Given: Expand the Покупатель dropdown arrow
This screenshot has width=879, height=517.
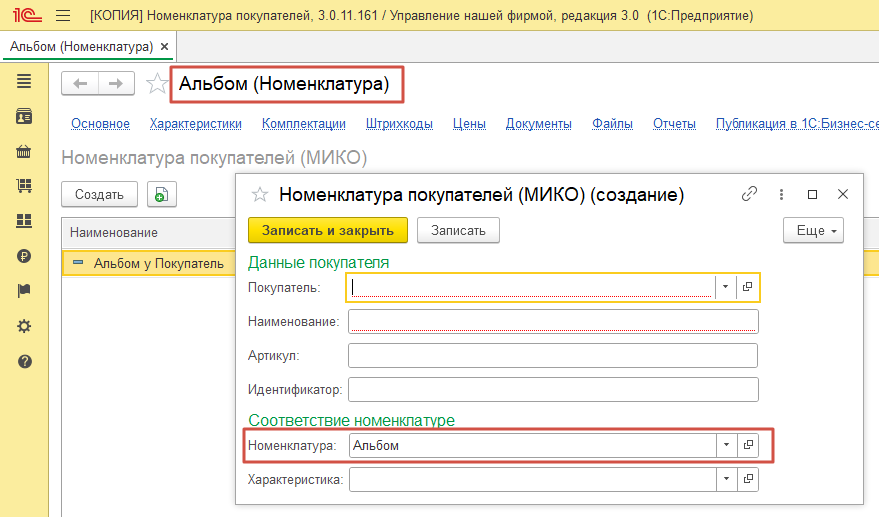Looking at the screenshot, I should pyautogui.click(x=725, y=287).
